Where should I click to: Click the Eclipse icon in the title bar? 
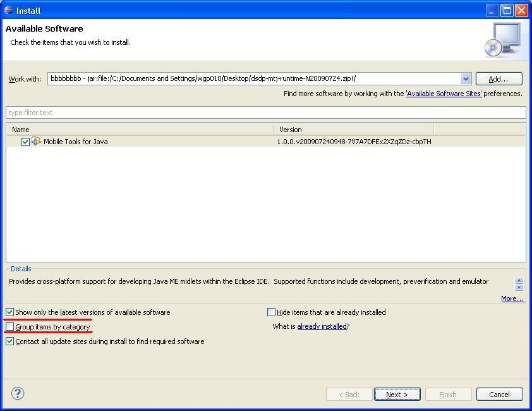click(x=9, y=10)
